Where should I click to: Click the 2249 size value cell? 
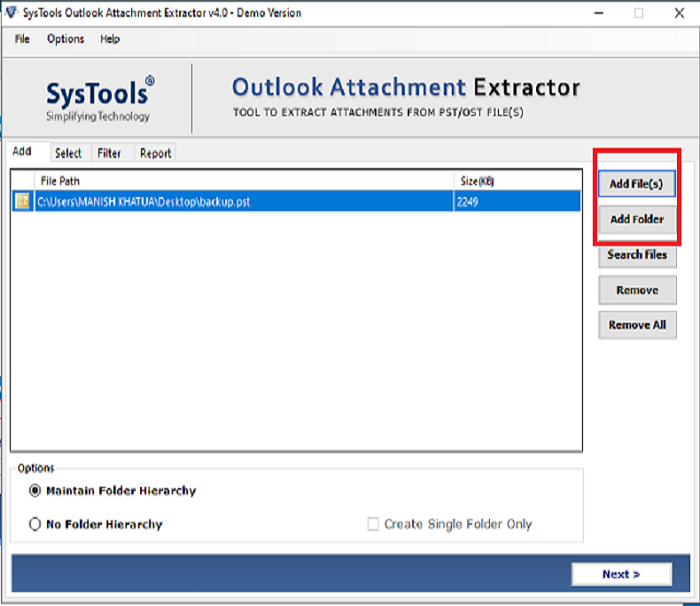(517, 202)
